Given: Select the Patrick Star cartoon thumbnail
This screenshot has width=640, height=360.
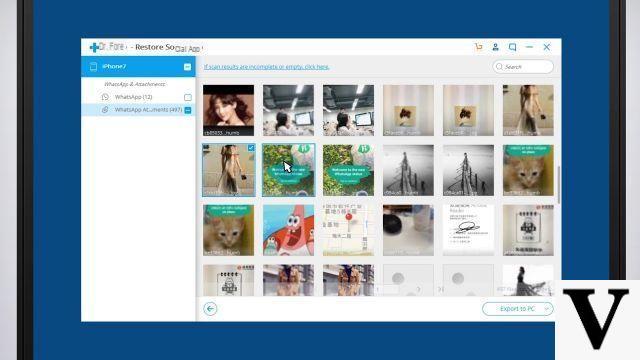Looking at the screenshot, I should coord(288,230).
